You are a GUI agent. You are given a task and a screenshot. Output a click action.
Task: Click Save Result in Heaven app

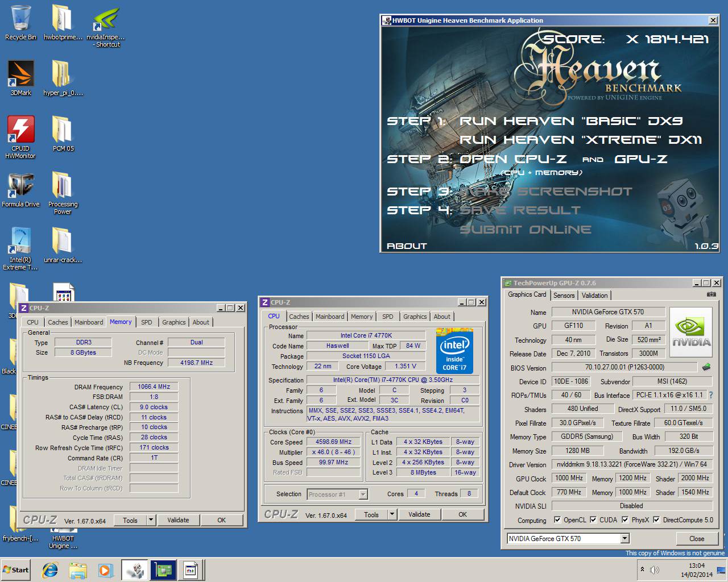(x=520, y=210)
